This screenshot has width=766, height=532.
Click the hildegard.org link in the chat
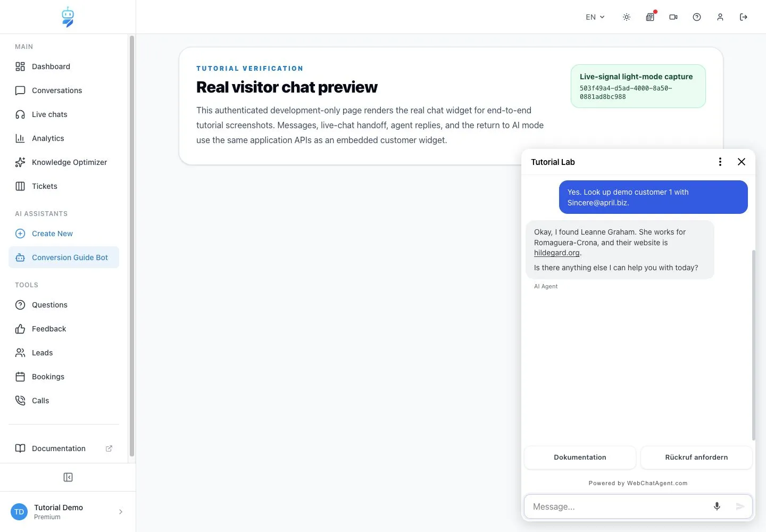coord(557,253)
